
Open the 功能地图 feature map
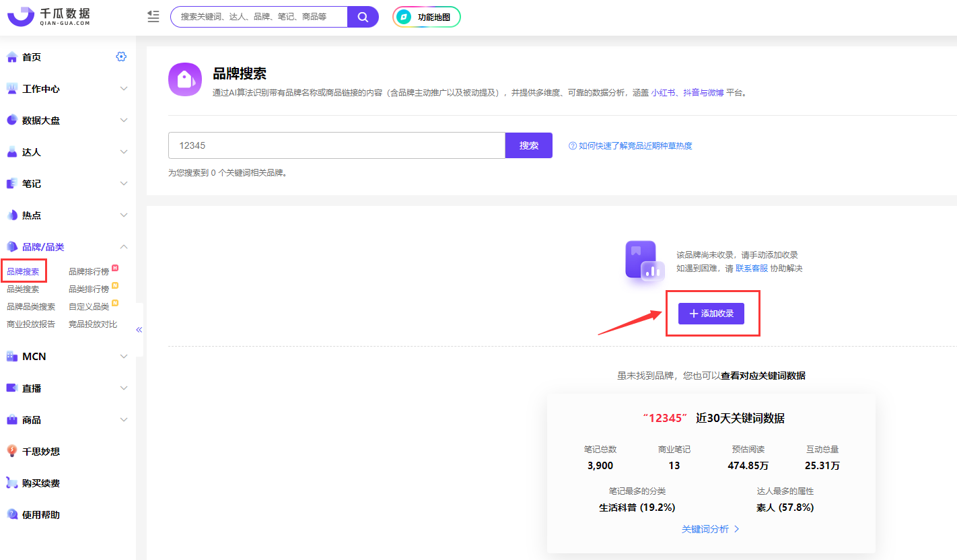[426, 17]
